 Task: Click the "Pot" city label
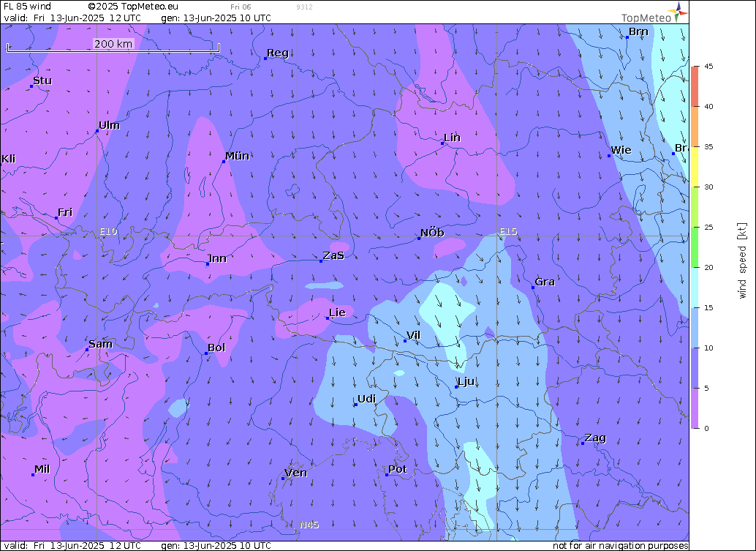(398, 469)
